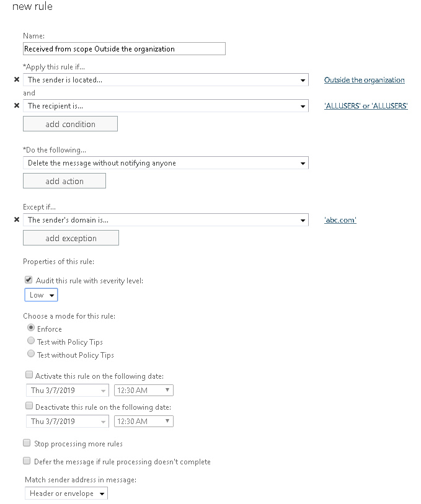
Task: Check 'Stop processing more rules'
Action: point(27,443)
